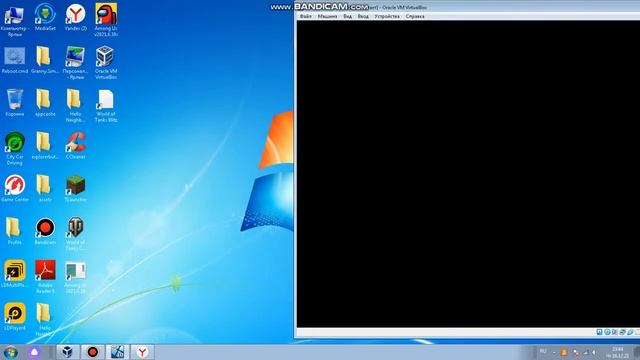This screenshot has width=640, height=360.
Task: Click the RU language indicator in the tray
Action: pyautogui.click(x=543, y=351)
